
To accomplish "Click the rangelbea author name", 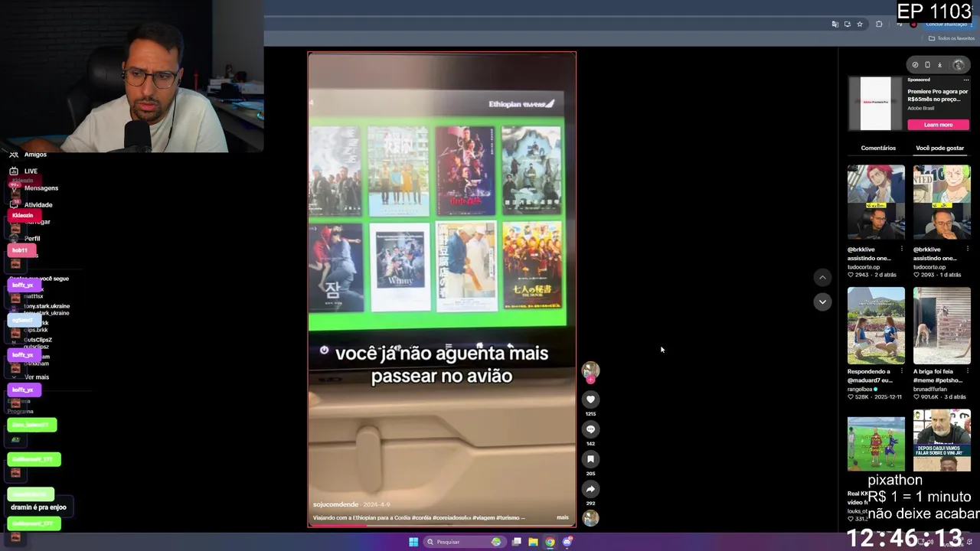I will 861,389.
